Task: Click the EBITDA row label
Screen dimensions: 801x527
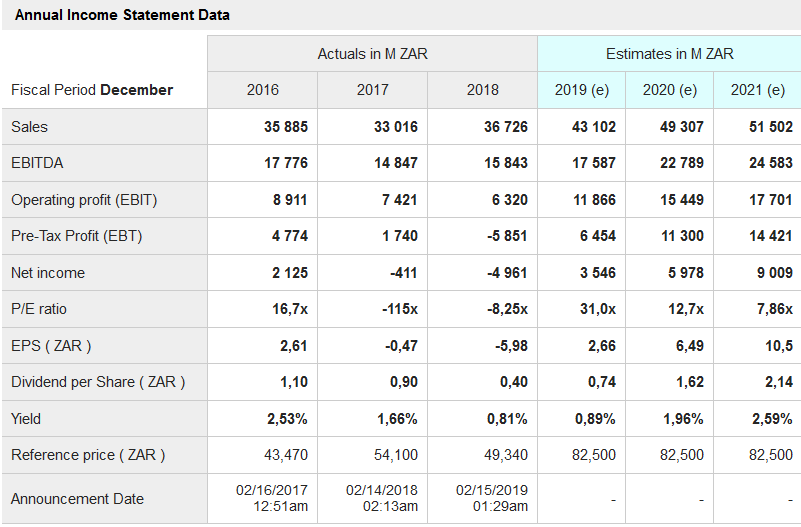Action: click(x=36, y=163)
